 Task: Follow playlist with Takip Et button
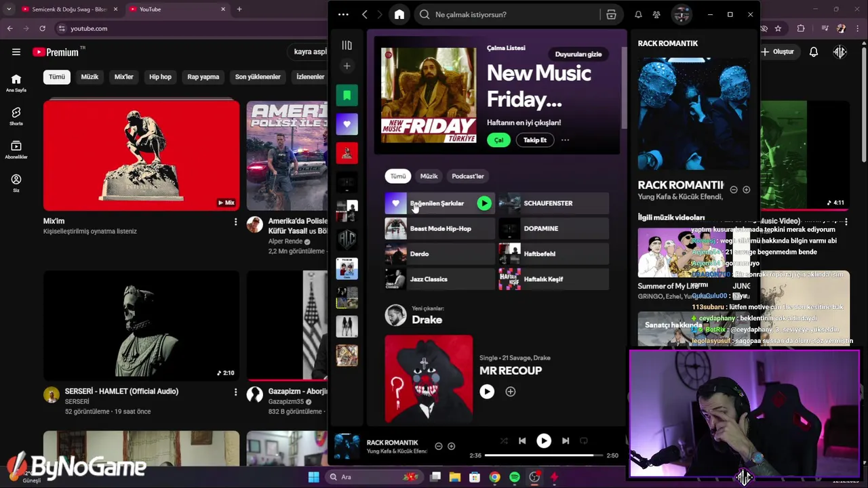535,140
